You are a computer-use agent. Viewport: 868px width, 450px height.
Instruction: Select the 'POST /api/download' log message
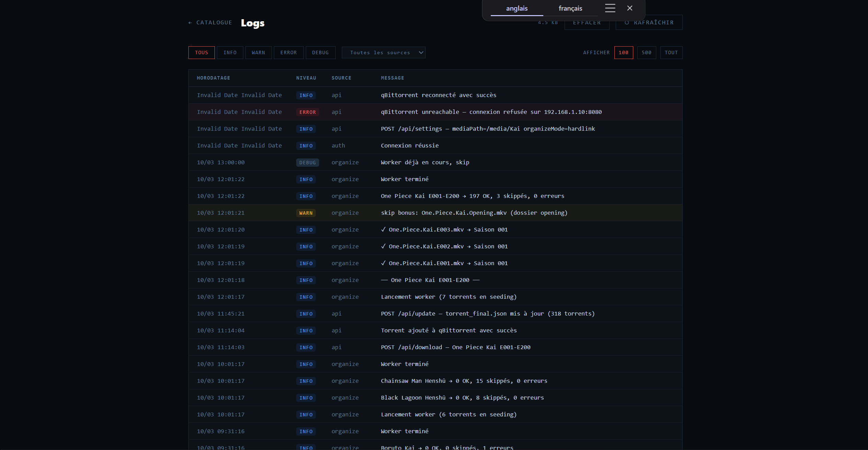(456, 347)
